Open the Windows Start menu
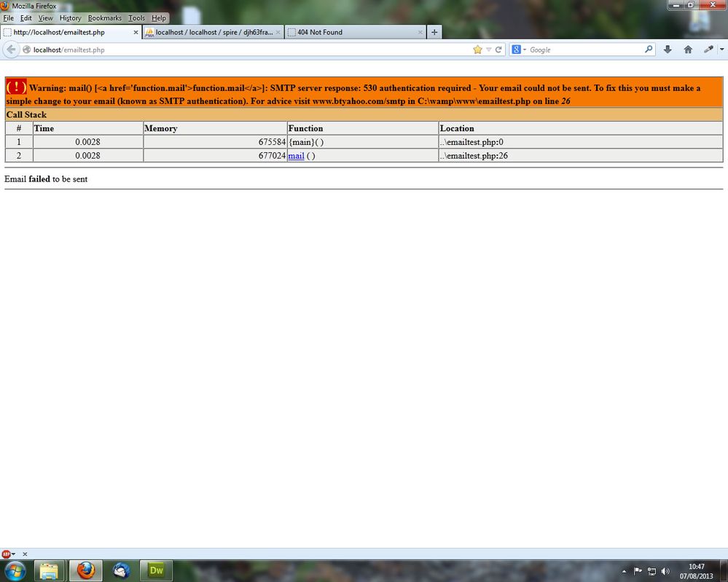 (15, 571)
